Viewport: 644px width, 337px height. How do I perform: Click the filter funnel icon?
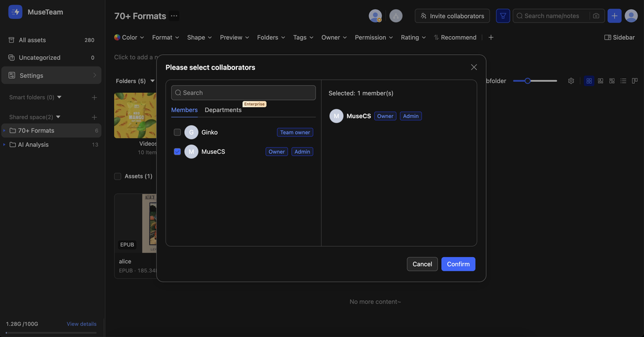tap(502, 16)
